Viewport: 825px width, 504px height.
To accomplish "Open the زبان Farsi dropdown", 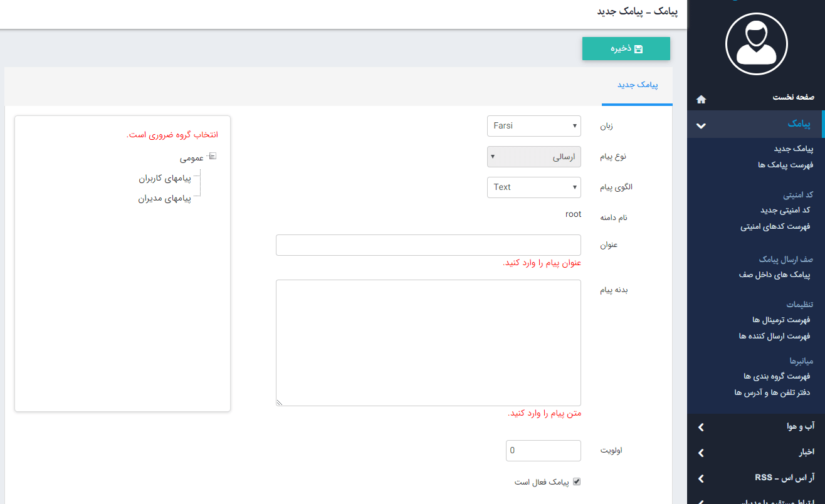I will (533, 126).
